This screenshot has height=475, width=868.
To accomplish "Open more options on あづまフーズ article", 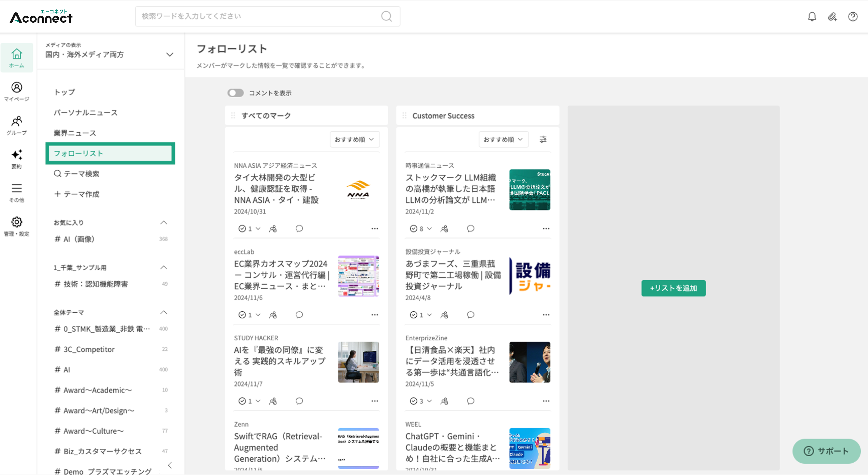I will click(546, 315).
